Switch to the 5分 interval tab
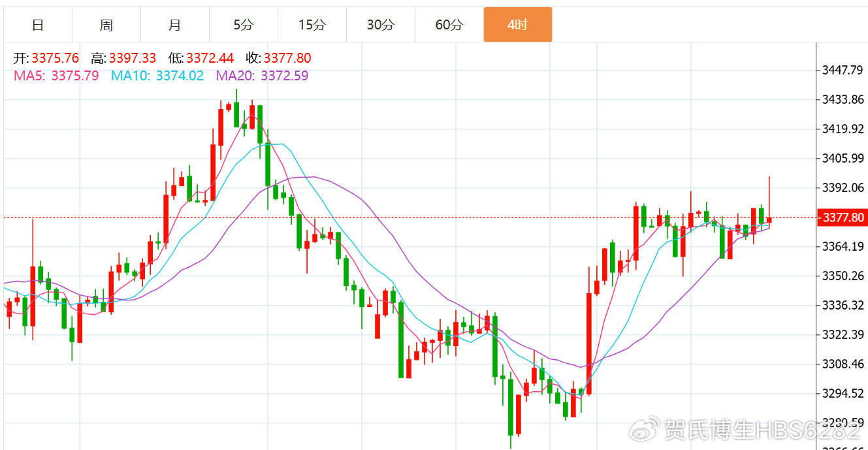The width and height of the screenshot is (868, 450). [x=243, y=25]
